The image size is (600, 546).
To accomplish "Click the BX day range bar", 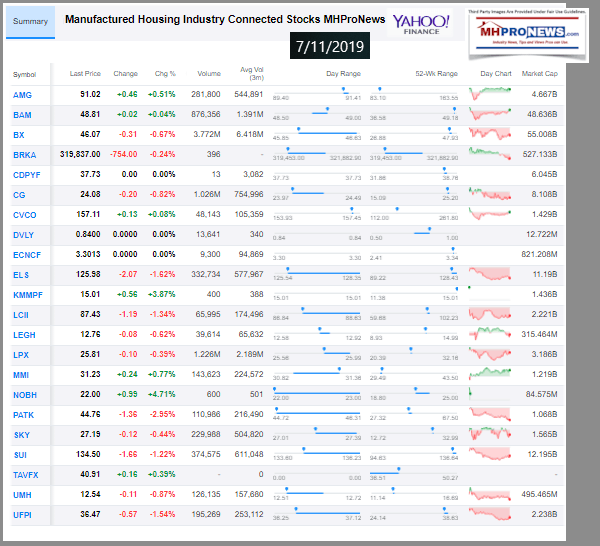I will coord(317,133).
